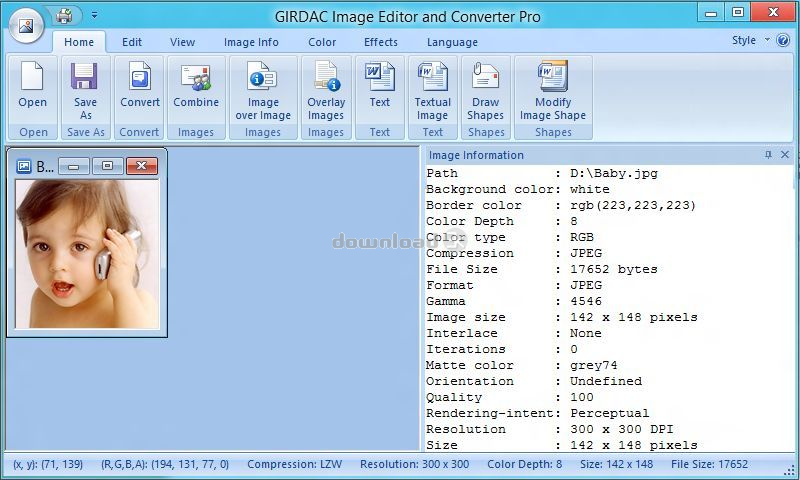
Task: Click the round application menu button
Action: [x=26, y=25]
